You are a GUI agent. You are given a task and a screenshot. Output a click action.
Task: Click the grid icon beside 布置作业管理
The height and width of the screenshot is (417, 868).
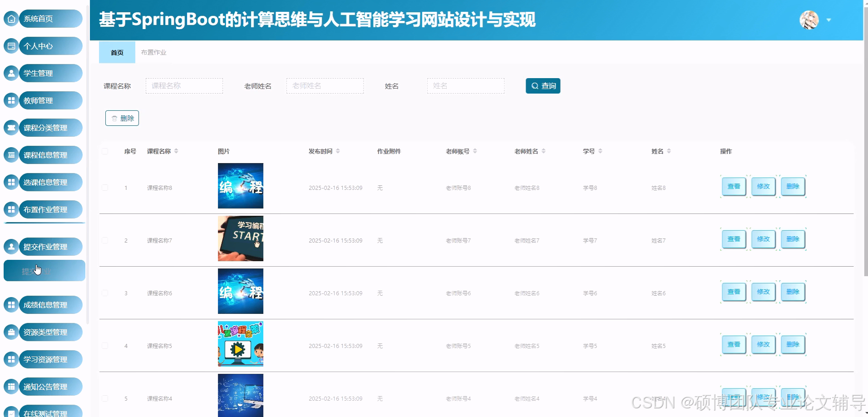[11, 209]
